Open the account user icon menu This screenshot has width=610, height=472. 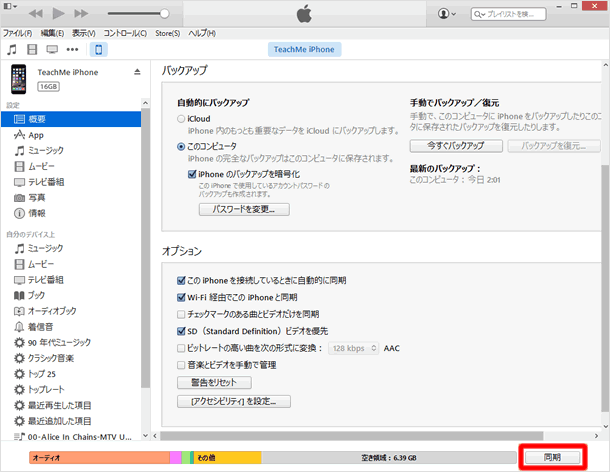pyautogui.click(x=446, y=14)
